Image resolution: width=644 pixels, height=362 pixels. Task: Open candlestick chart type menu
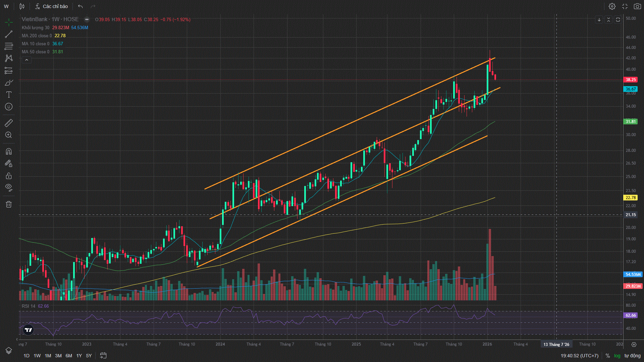[22, 6]
